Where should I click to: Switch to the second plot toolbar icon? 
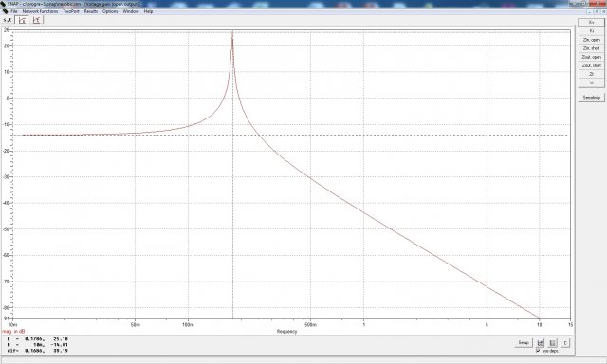(36, 20)
